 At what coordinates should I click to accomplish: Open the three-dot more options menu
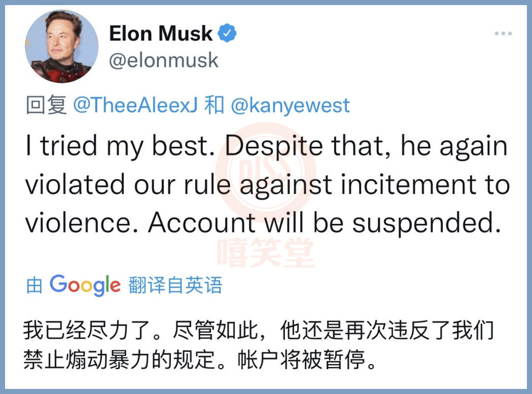[x=503, y=34]
